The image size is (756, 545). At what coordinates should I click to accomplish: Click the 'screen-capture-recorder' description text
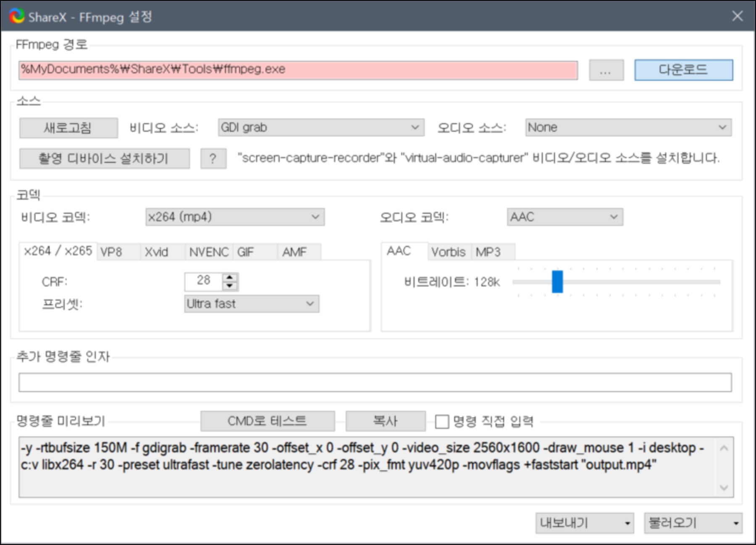click(478, 158)
